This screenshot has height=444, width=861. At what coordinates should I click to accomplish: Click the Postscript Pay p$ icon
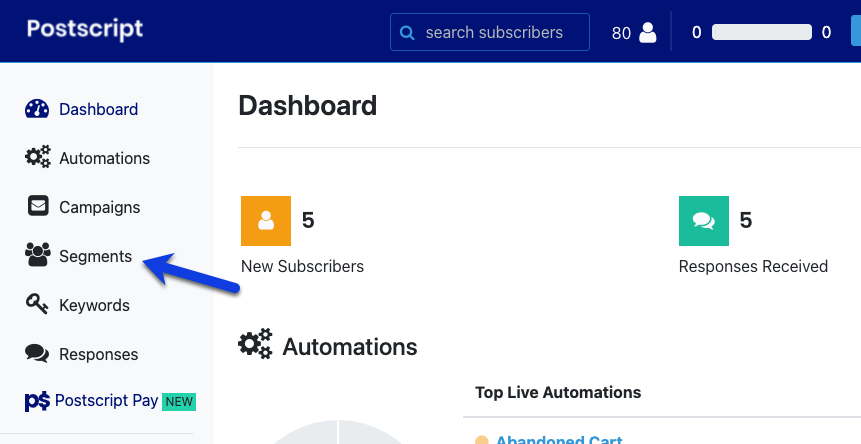[x=37, y=401]
